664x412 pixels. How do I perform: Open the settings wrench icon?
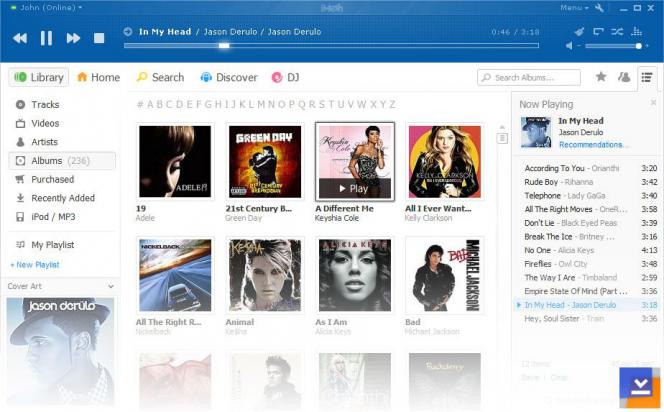[x=599, y=7]
